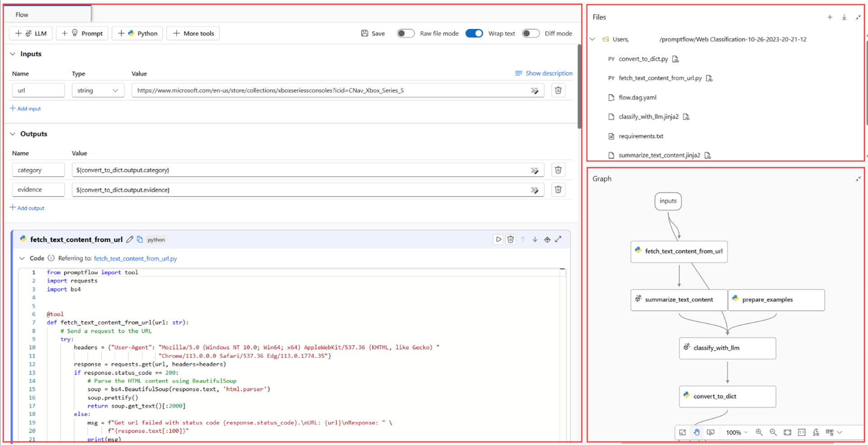Add a new file with plus icon
This screenshot has width=868, height=445.
pos(830,17)
